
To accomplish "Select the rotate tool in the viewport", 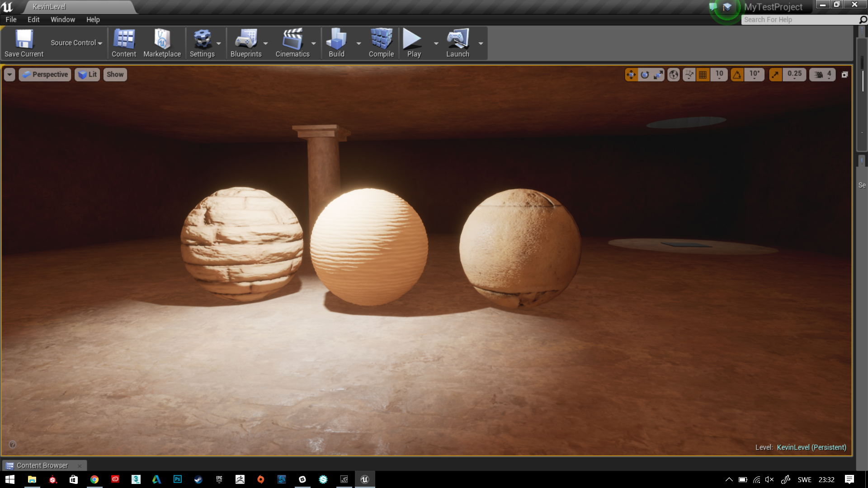I will [645, 75].
